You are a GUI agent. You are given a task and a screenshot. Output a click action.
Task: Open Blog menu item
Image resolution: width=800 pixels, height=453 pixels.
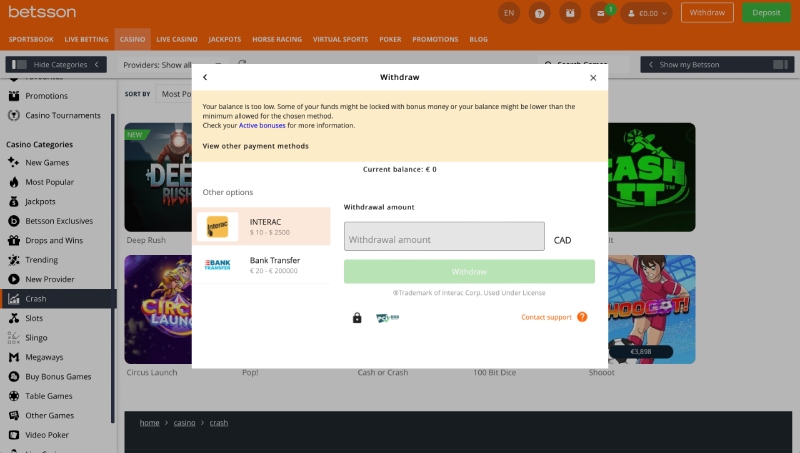click(479, 39)
